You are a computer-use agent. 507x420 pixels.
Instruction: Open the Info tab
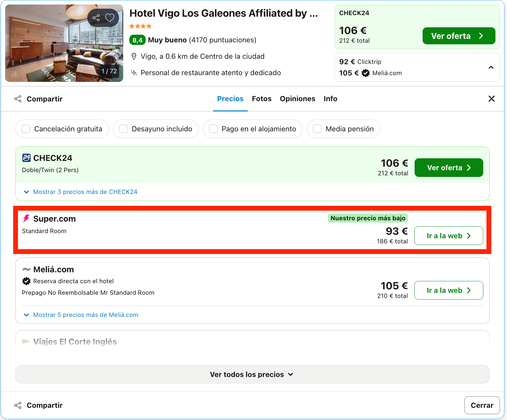click(x=331, y=99)
